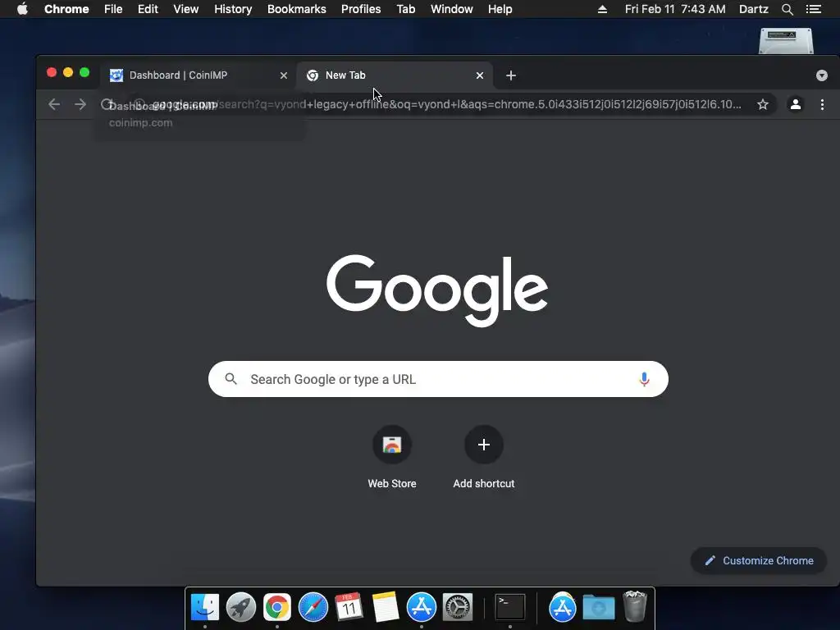Click the Google logo
Viewport: 840px width, 630px height.
tap(437, 290)
